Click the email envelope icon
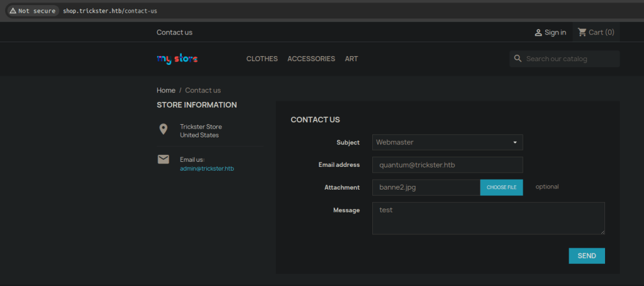Image resolution: width=644 pixels, height=286 pixels. [164, 159]
